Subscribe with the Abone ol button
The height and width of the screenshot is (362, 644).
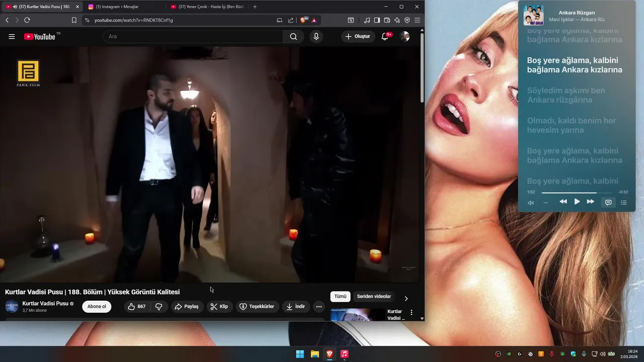click(x=97, y=307)
